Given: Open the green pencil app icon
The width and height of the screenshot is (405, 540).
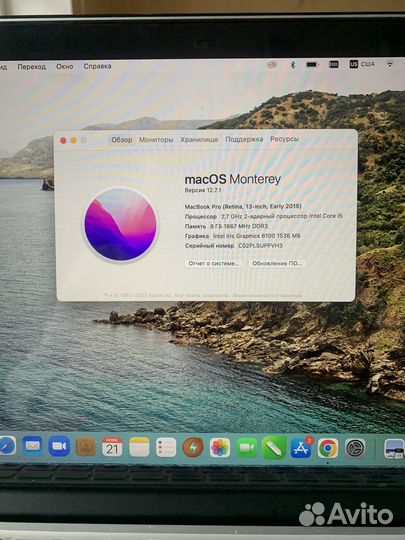Looking at the screenshot, I should tap(274, 448).
